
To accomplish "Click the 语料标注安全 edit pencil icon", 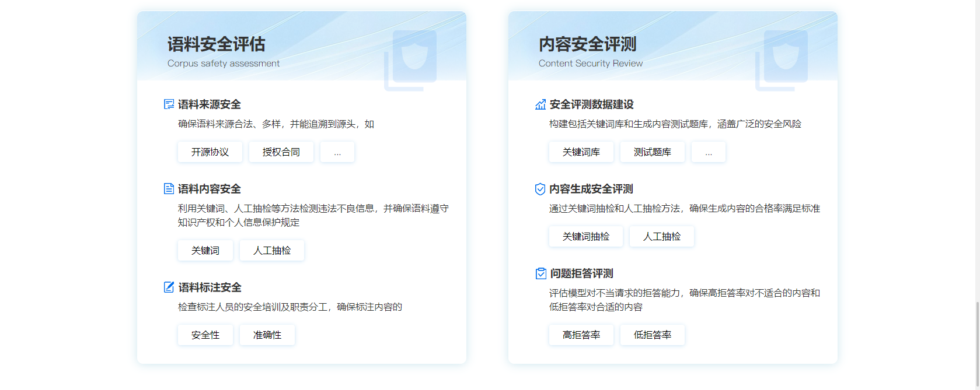I will coord(169,287).
